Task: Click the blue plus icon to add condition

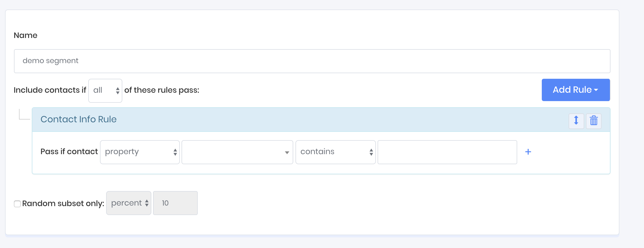Action: pos(528,152)
